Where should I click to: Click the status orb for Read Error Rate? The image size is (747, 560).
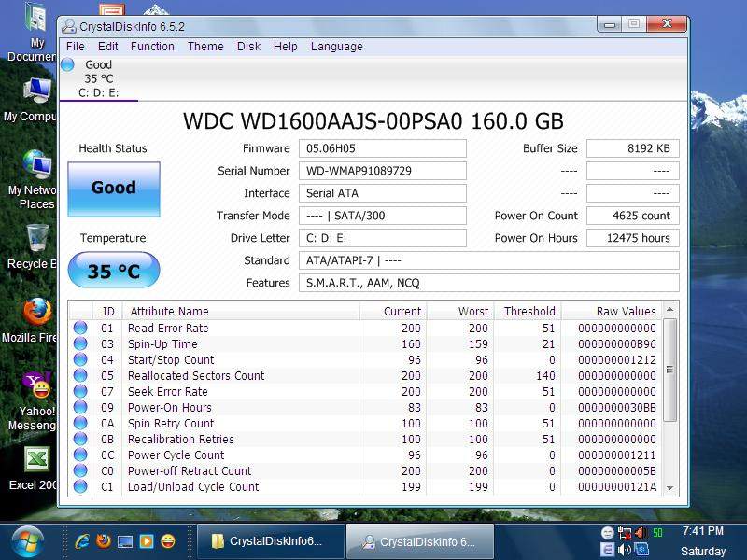click(80, 328)
